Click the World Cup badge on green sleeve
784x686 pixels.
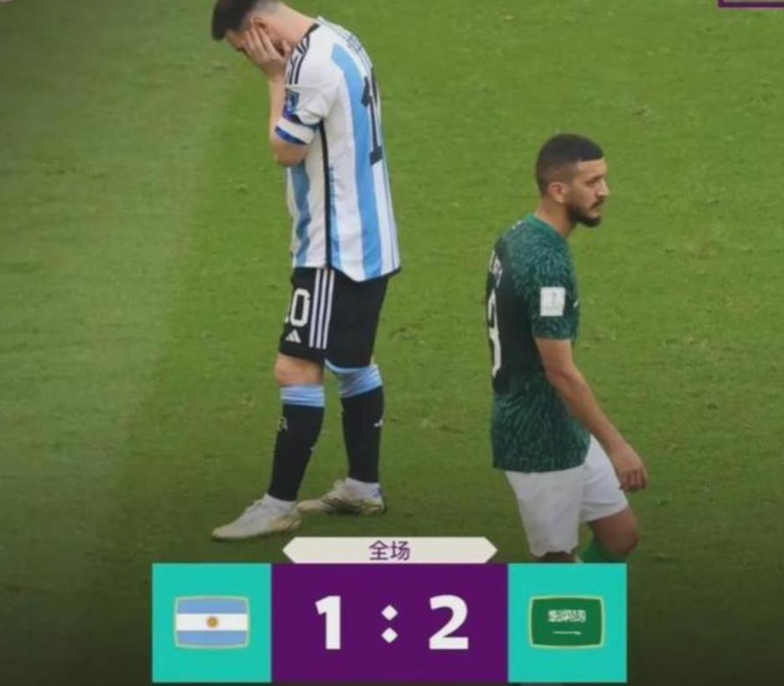tap(552, 302)
